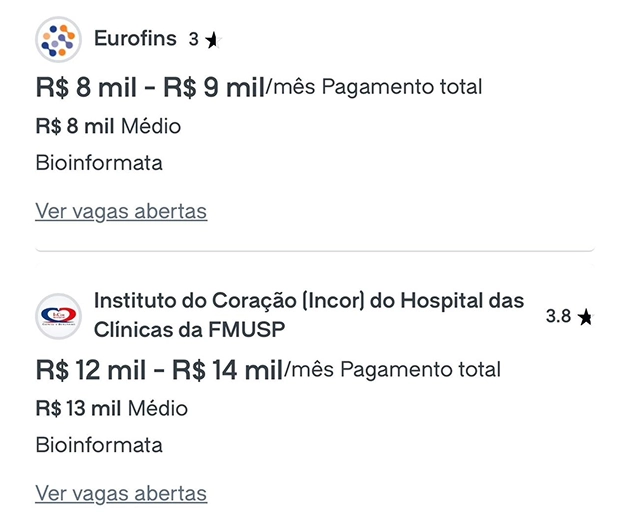630x521 pixels.
Task: Click the bold R$ 8 mil average amount
Action: click(x=75, y=127)
